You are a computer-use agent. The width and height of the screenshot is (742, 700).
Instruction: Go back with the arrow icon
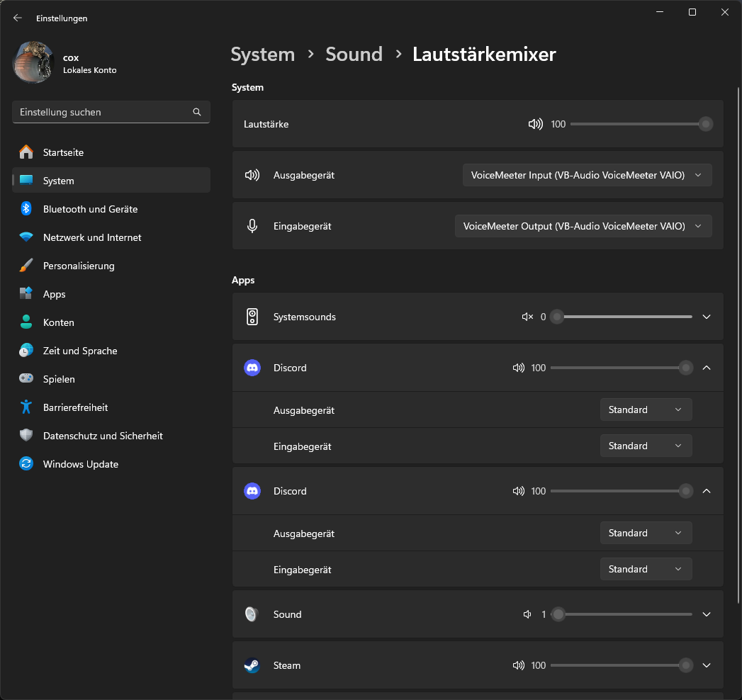click(18, 18)
